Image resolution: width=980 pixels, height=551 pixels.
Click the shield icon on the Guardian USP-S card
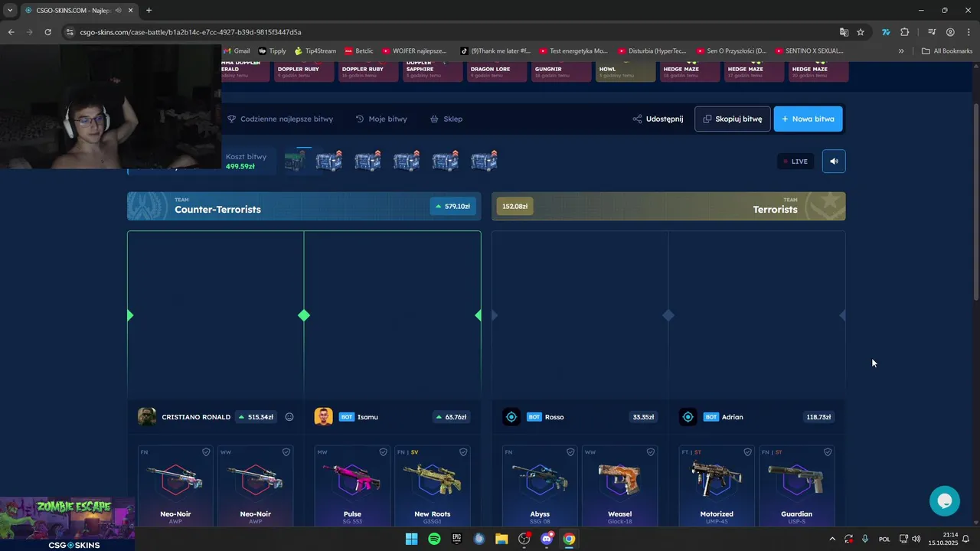point(828,452)
